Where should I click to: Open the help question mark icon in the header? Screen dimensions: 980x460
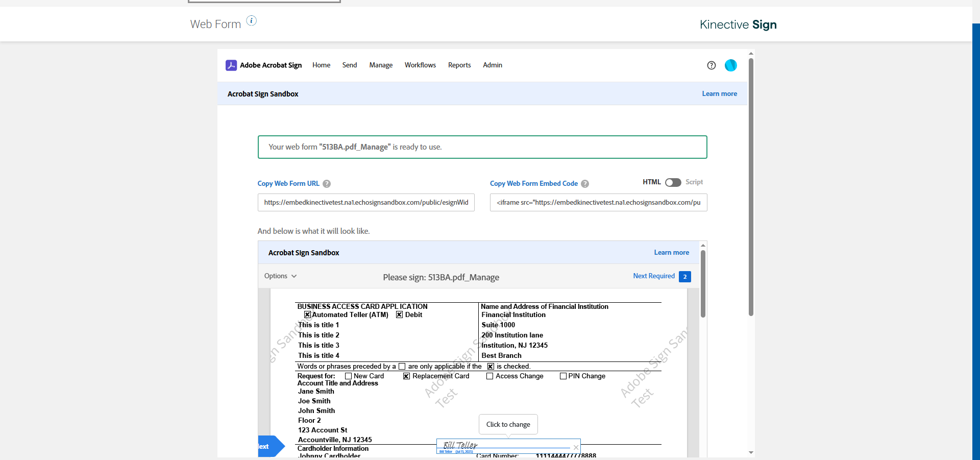coord(712,65)
